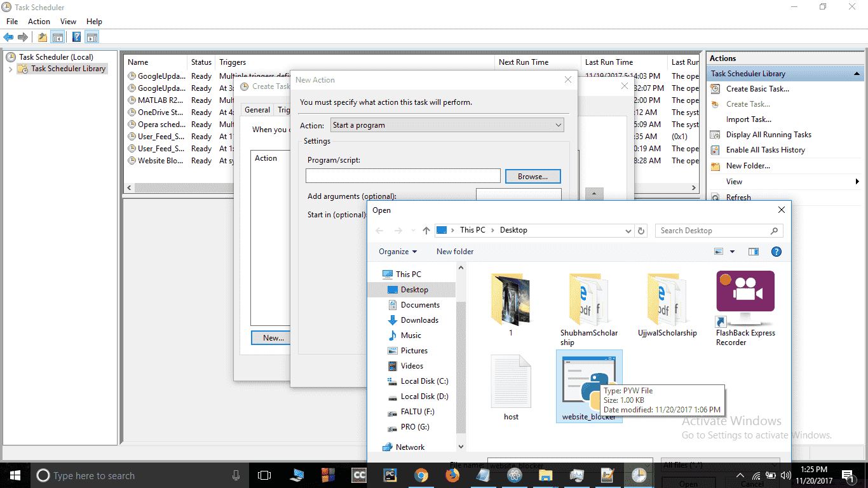Toggle Show/Hide Console Tree toolbar icon

58,37
